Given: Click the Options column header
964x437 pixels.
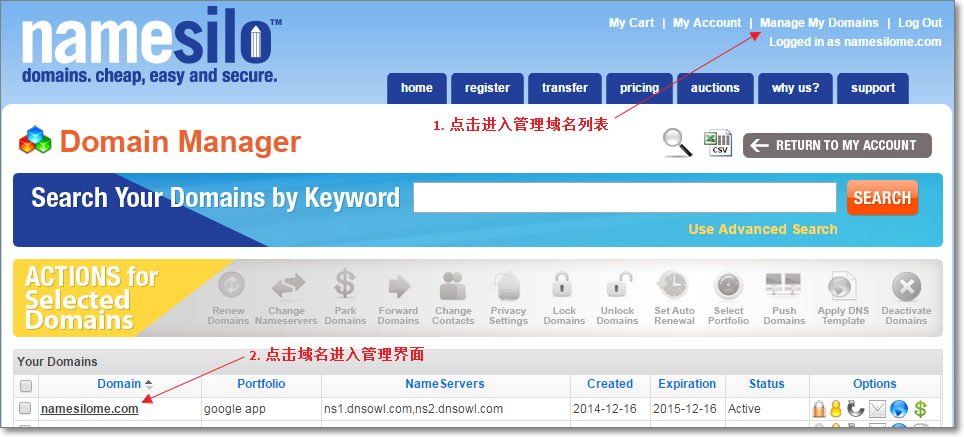Looking at the screenshot, I should coord(875,384).
